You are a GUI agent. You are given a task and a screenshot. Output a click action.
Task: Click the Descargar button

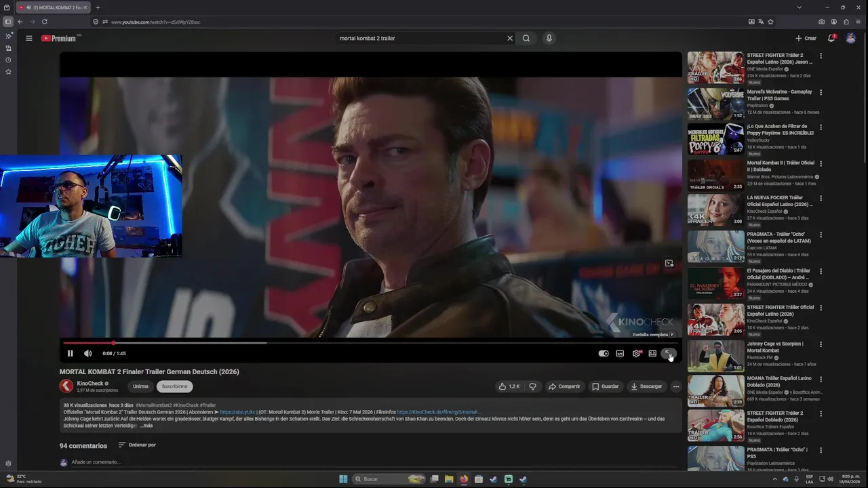(646, 386)
